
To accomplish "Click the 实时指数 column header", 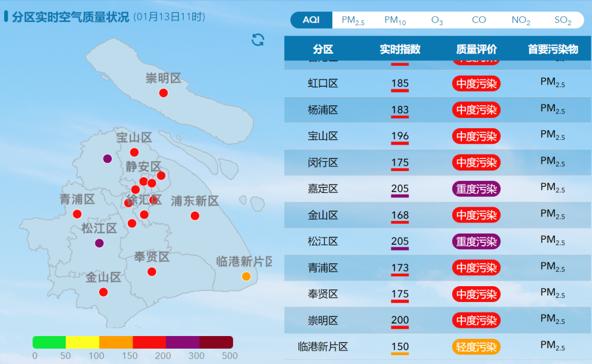I will tap(400, 49).
